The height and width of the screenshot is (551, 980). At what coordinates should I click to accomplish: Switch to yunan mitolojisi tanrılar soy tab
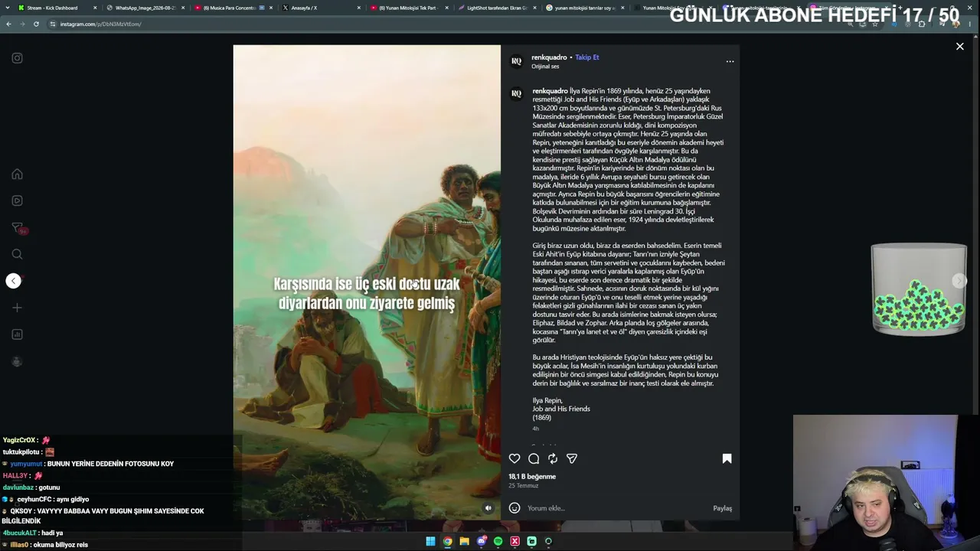(583, 8)
